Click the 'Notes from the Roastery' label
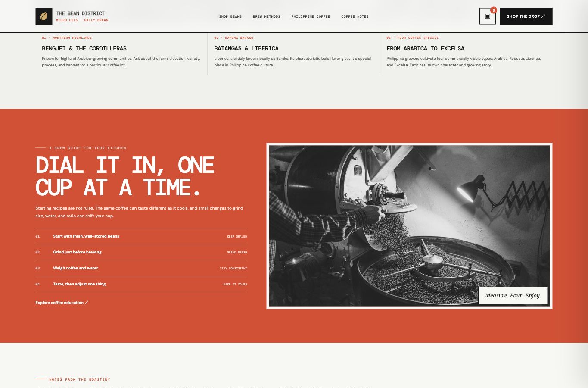Screen dimensions: 588x388 [80, 379]
